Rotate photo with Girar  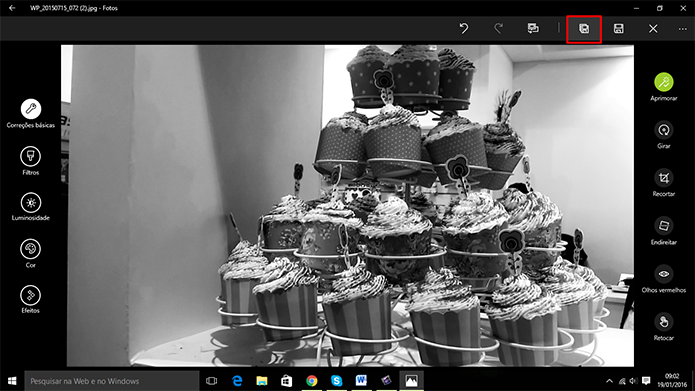pos(664,135)
